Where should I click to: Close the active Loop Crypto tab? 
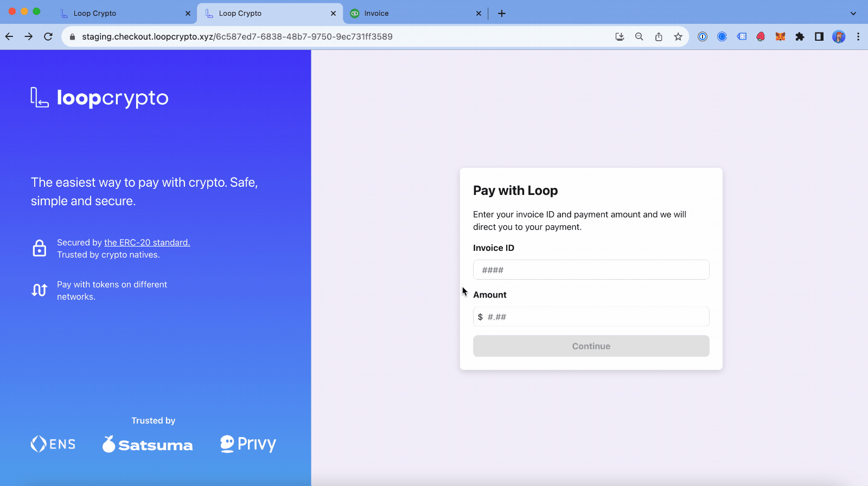(x=333, y=13)
